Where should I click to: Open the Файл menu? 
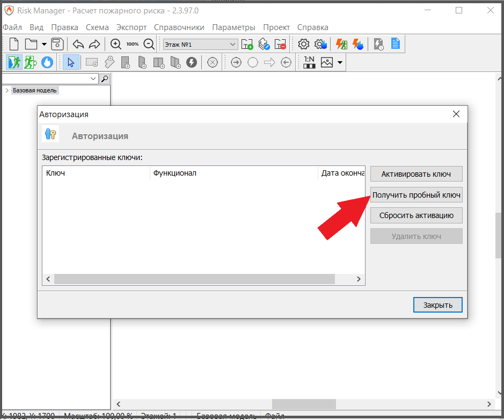12,27
